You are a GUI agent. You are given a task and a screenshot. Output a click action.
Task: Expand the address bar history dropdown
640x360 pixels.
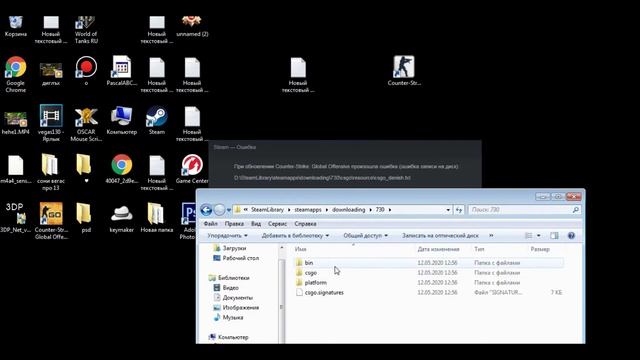pyautogui.click(x=448, y=210)
